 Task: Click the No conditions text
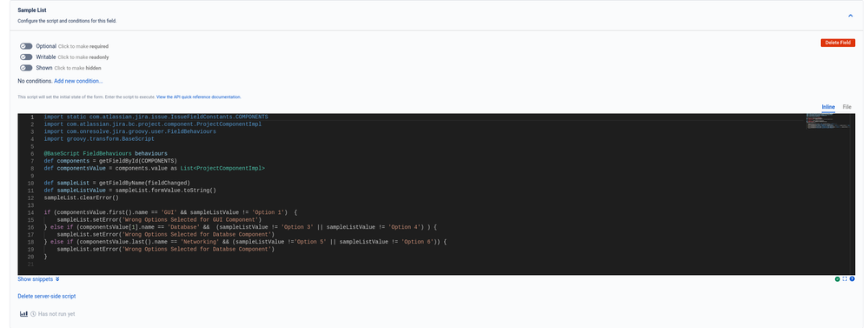click(x=35, y=81)
